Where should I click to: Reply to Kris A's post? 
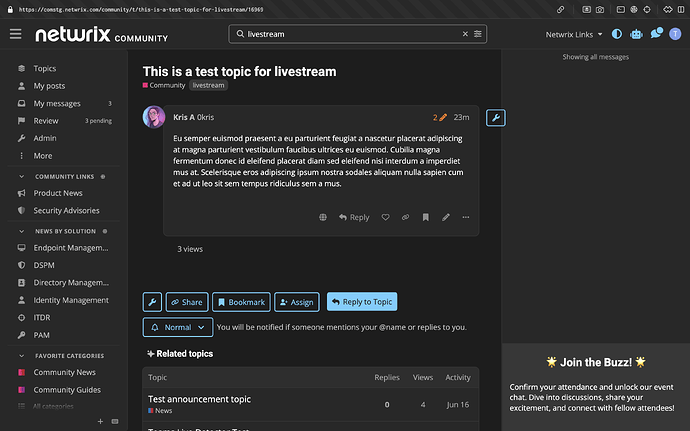pyautogui.click(x=354, y=217)
